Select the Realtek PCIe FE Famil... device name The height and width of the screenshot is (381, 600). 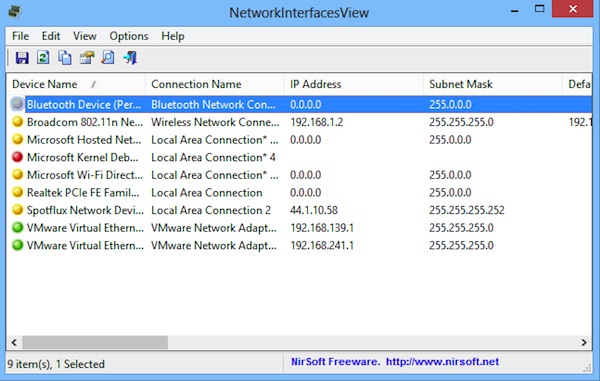[x=83, y=192]
